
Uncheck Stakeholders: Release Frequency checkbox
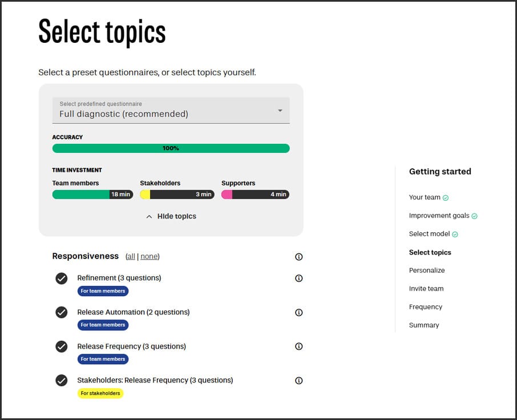click(62, 381)
